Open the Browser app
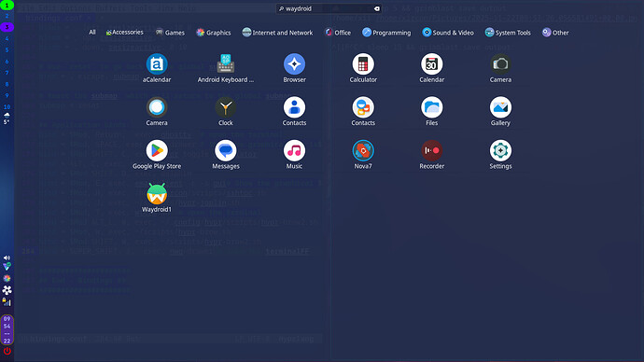Screen dimensions: 644x362 [x=294, y=68]
